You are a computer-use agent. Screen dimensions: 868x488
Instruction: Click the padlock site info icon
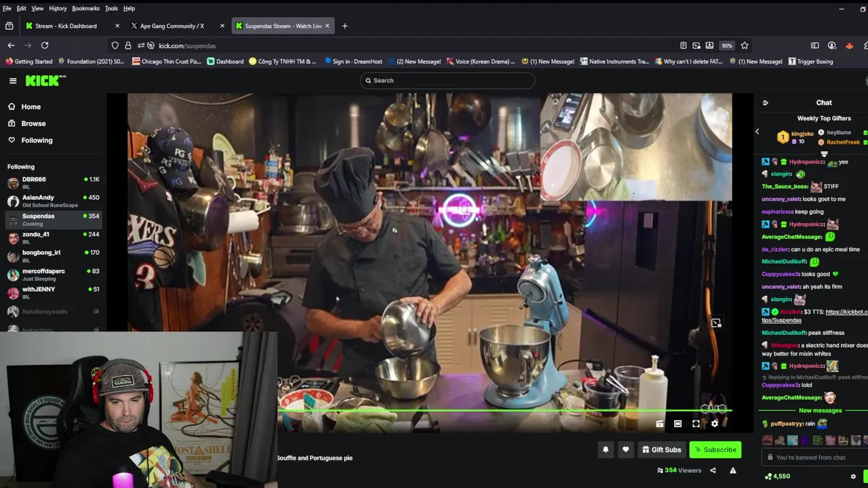[128, 45]
